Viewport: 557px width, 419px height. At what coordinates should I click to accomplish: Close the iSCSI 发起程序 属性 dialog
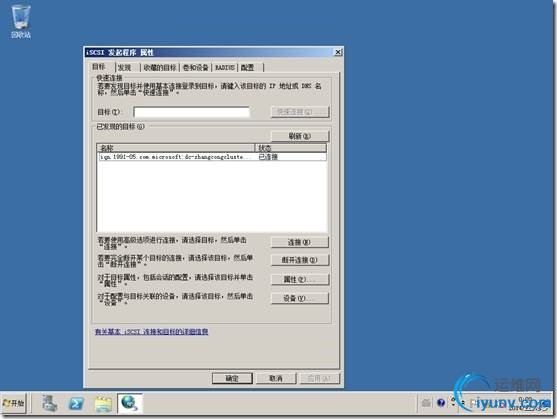(338, 52)
